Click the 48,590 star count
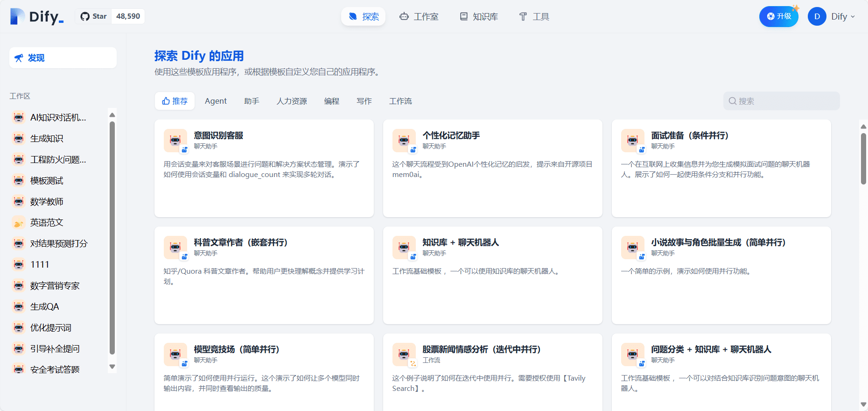Viewport: 868px width, 411px height. click(x=128, y=16)
